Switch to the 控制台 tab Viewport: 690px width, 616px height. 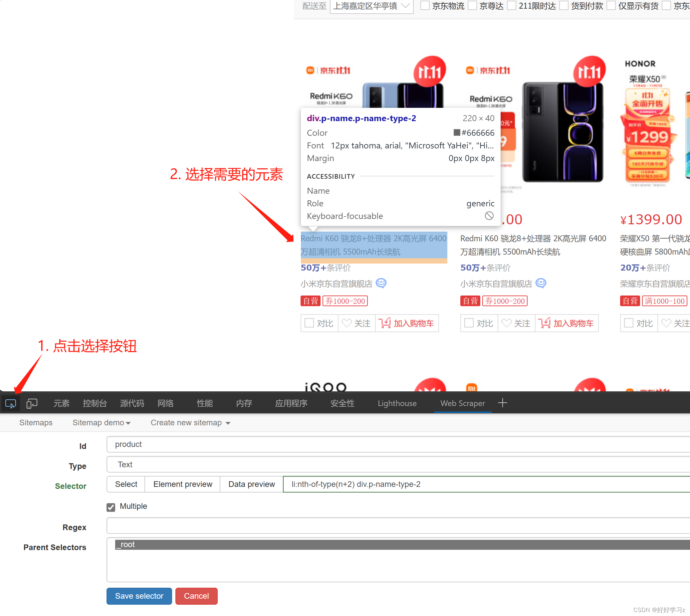[95, 403]
